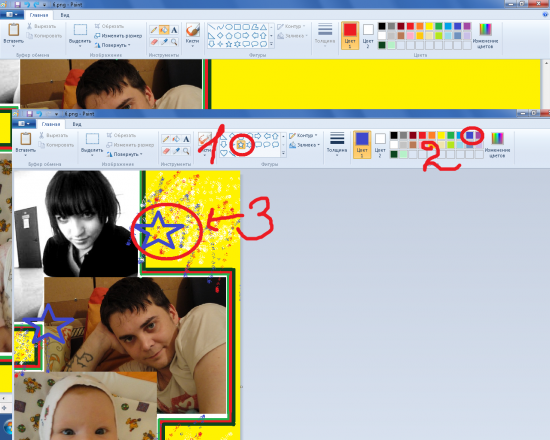Choose the Pentagon shape in back window gallery
550x440 pixels.
(x=229, y=35)
